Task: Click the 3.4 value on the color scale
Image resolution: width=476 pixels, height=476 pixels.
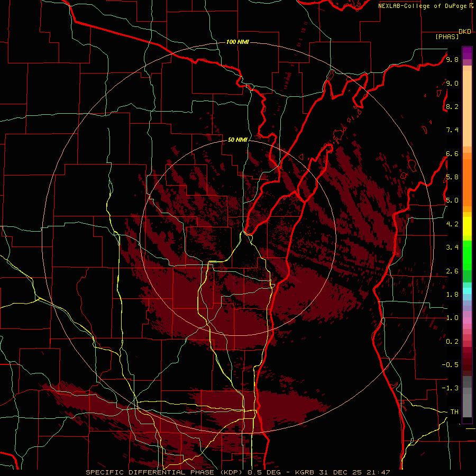Action: coord(452,248)
